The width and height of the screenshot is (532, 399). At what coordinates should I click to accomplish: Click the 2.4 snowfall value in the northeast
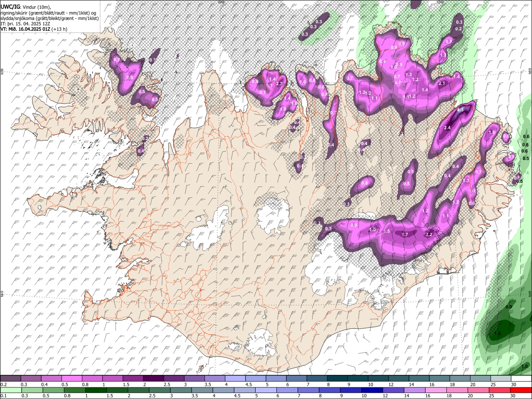pos(447,128)
